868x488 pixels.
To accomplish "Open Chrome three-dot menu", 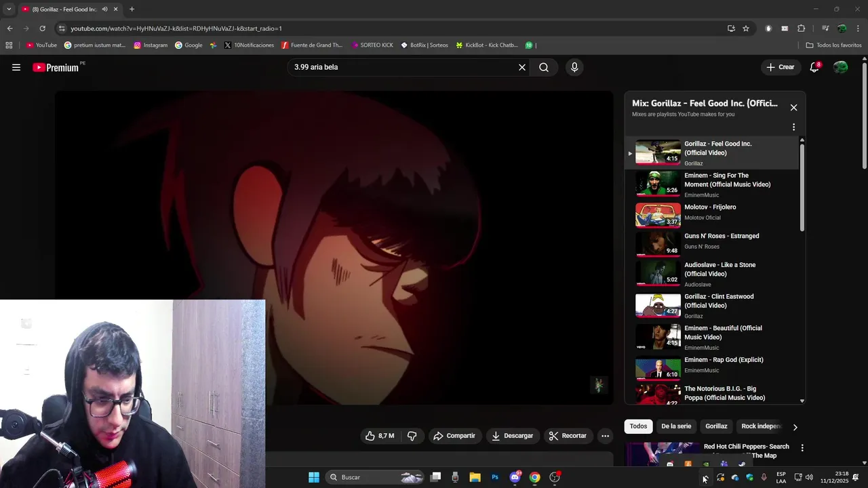I will click(x=858, y=28).
